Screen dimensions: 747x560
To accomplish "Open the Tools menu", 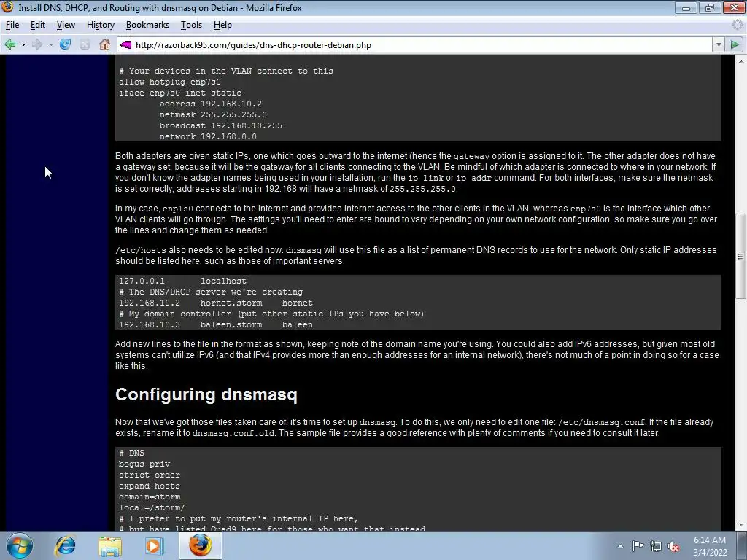I will (x=192, y=25).
